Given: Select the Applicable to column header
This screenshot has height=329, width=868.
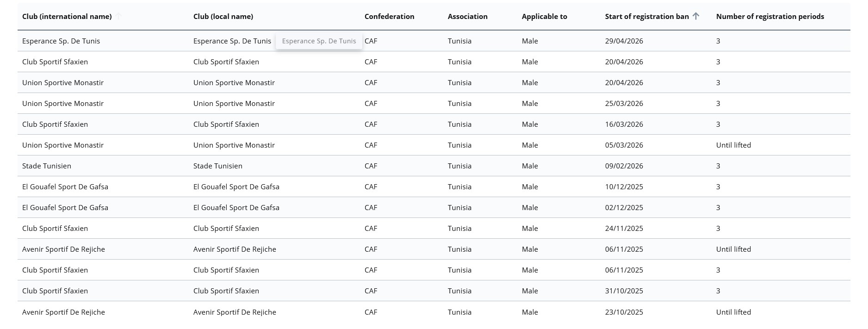Looking at the screenshot, I should click(544, 16).
